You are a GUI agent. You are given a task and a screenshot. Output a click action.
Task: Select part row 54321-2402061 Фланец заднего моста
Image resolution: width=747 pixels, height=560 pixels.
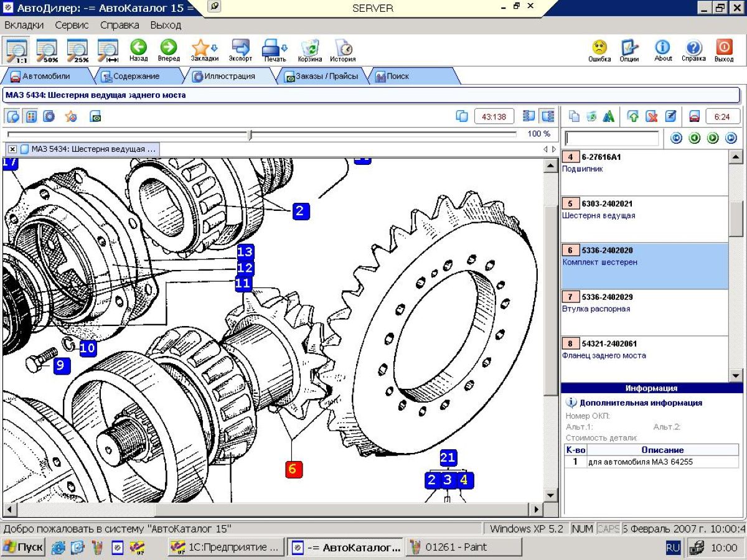pyautogui.click(x=644, y=359)
